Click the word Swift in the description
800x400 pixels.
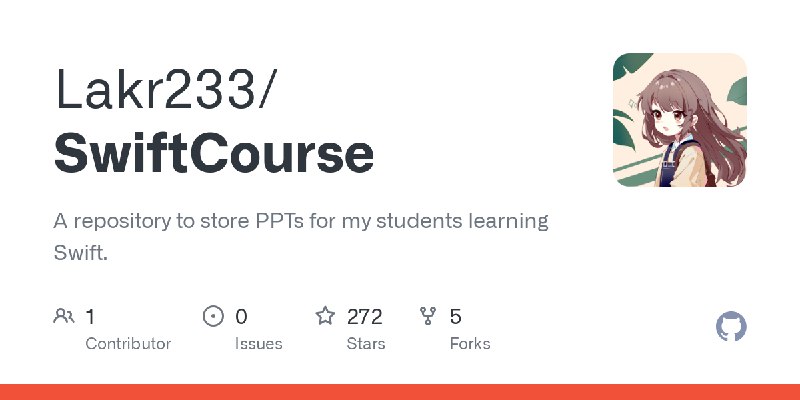pyautogui.click(x=78, y=253)
